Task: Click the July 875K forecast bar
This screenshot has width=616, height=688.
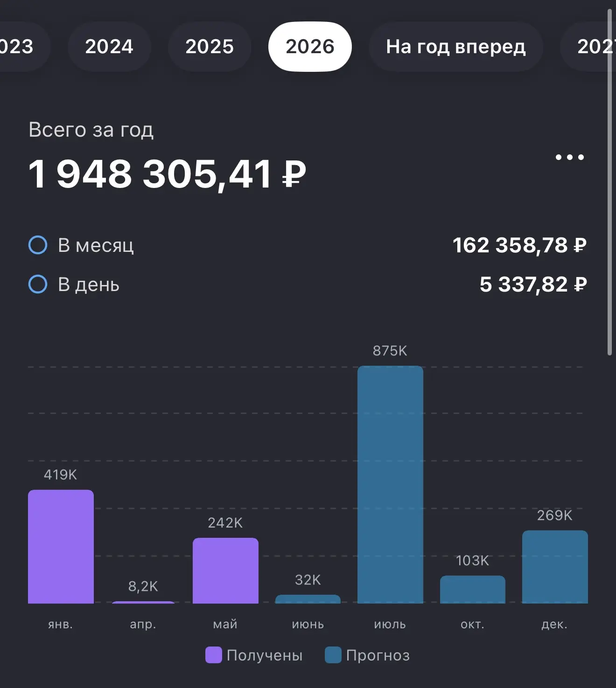Action: [390, 485]
